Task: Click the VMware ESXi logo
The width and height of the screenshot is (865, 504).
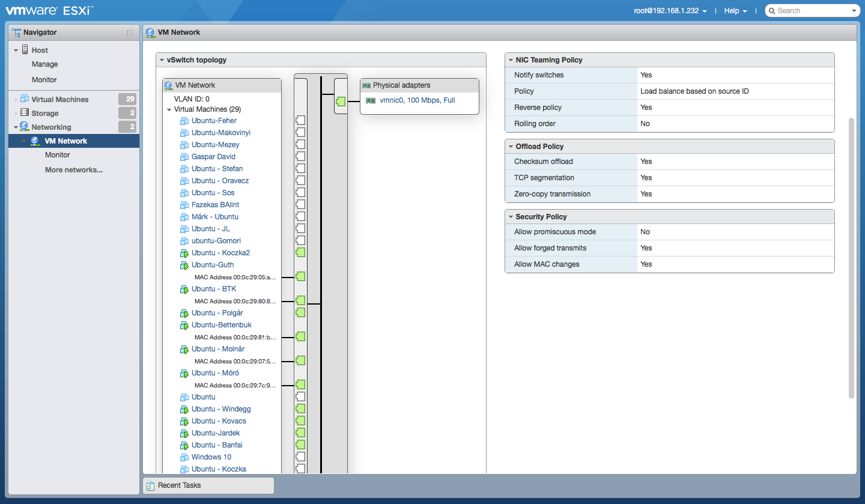Action: coord(49,10)
